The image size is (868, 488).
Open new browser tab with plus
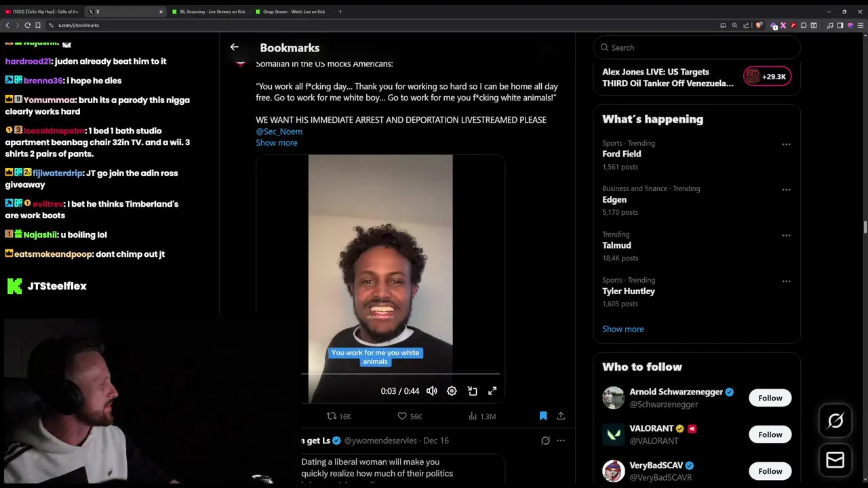click(340, 12)
